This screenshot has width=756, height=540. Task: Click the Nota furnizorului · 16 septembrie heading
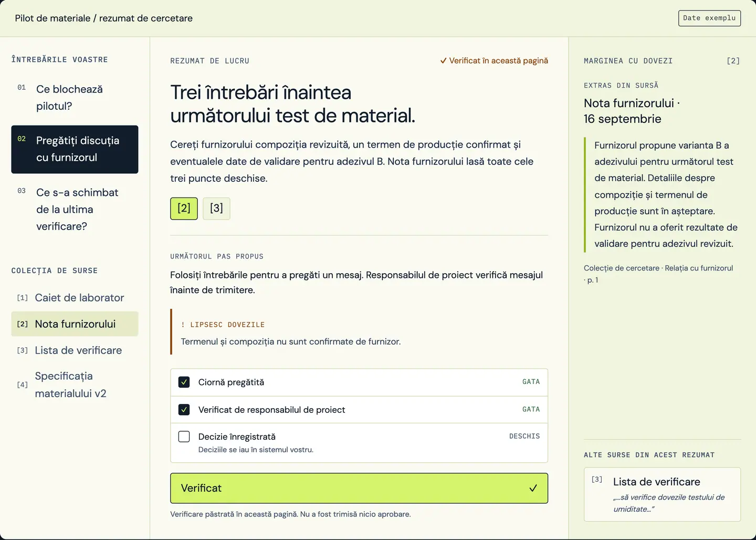[632, 111]
